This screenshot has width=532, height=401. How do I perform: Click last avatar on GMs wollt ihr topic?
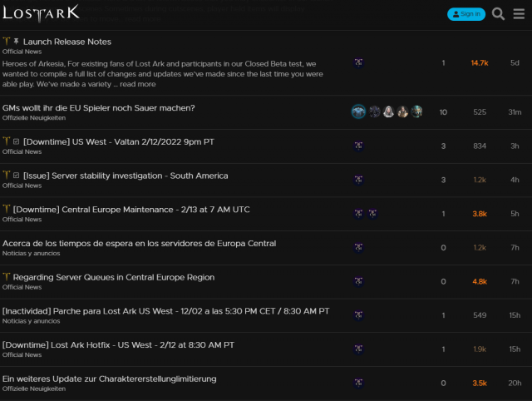416,111
